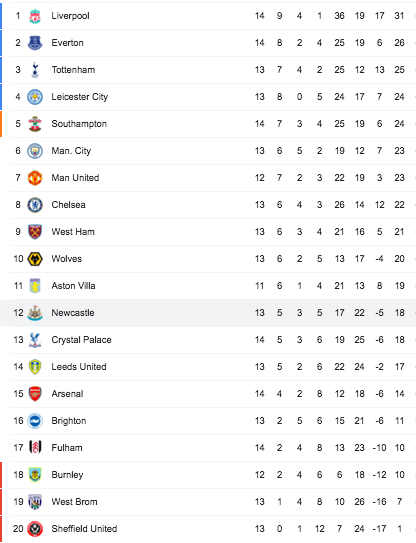Open the West Ham team link
The image size is (416, 543).
click(73, 232)
